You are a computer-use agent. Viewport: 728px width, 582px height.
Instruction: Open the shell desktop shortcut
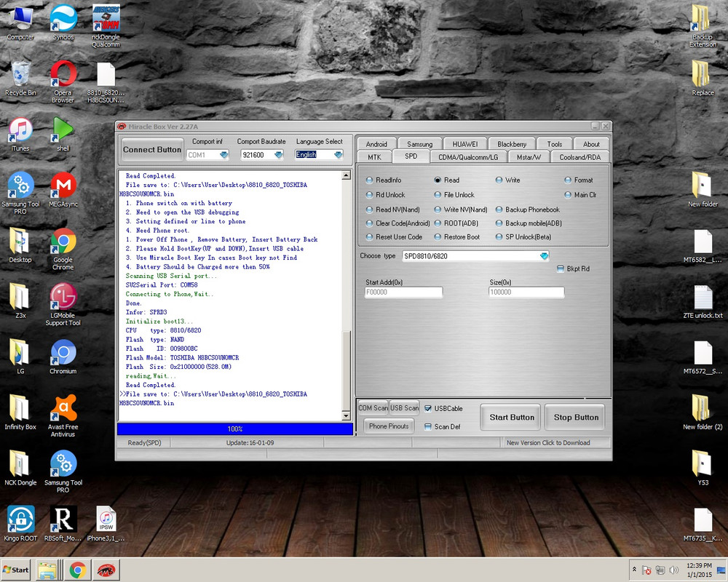tap(63, 135)
